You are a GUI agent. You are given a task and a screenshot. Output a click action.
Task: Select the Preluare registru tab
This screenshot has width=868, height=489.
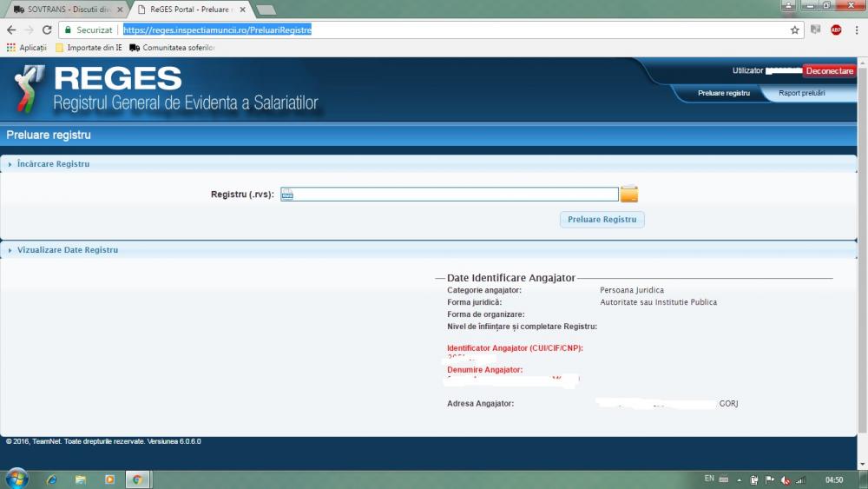point(723,93)
